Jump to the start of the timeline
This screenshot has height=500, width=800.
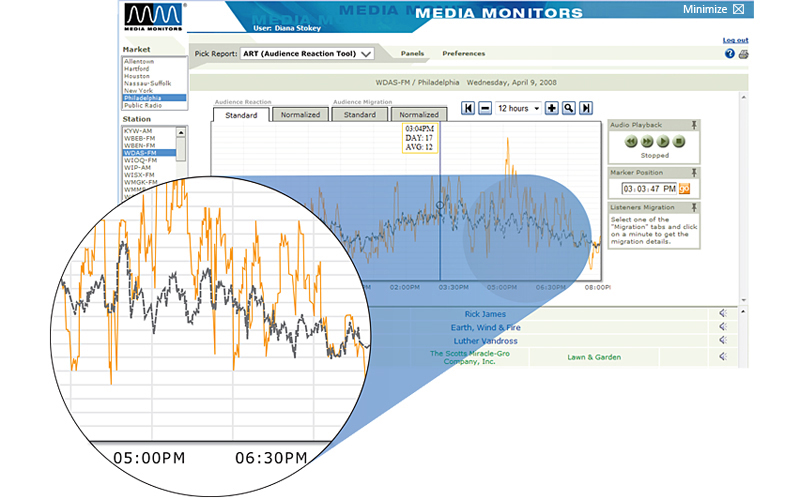click(468, 108)
